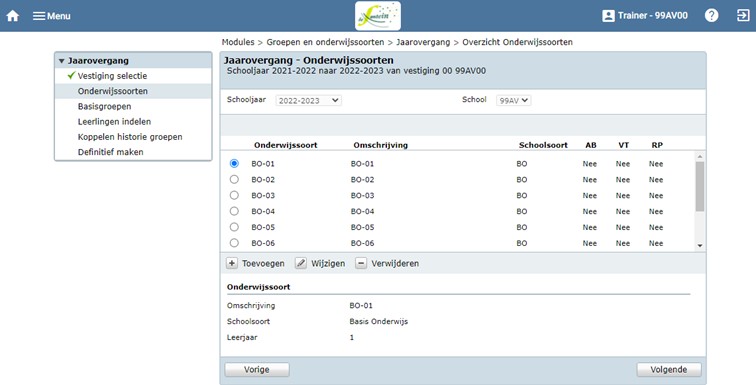Image resolution: width=756 pixels, height=385 pixels.
Task: Select the BO-02 radio button
Action: (x=234, y=179)
